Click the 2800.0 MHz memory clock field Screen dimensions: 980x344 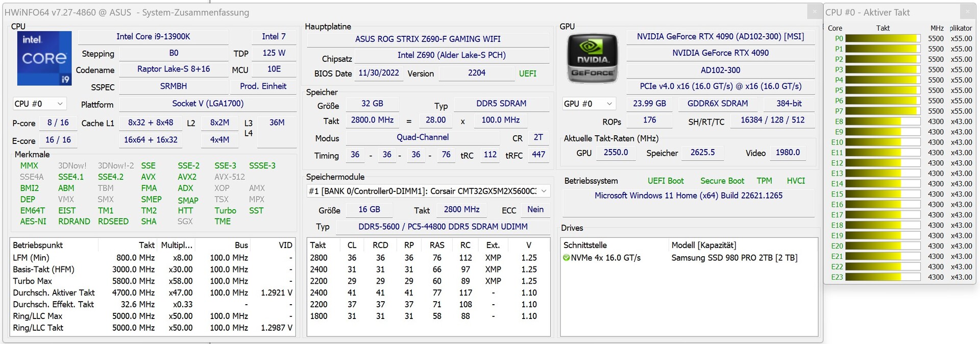(x=372, y=120)
